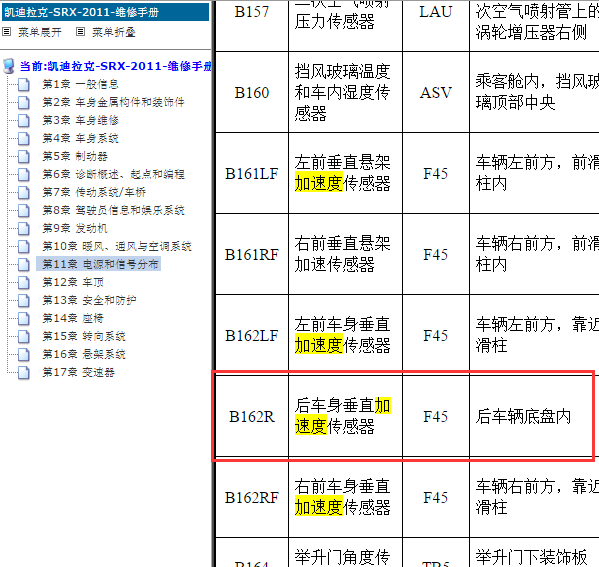Click the 菜单折叠 link
The width and height of the screenshot is (599, 567).
[x=114, y=32]
